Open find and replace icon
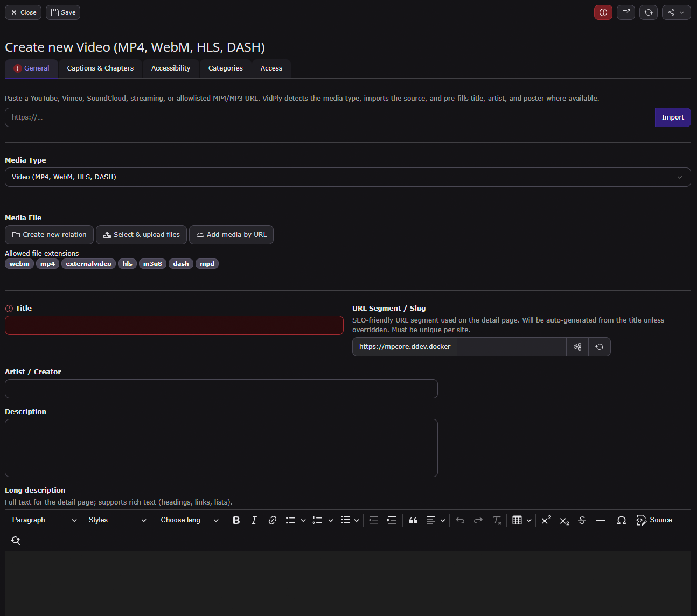This screenshot has width=697, height=616. pos(16,541)
